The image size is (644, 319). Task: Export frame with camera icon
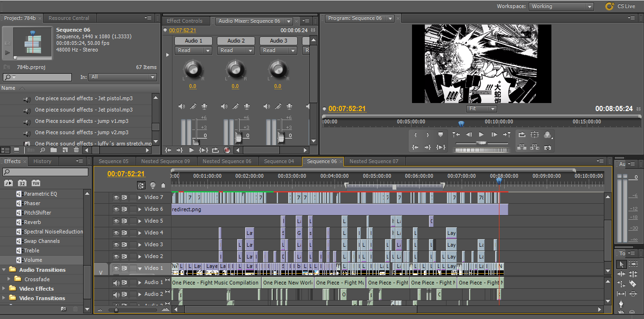[547, 147]
